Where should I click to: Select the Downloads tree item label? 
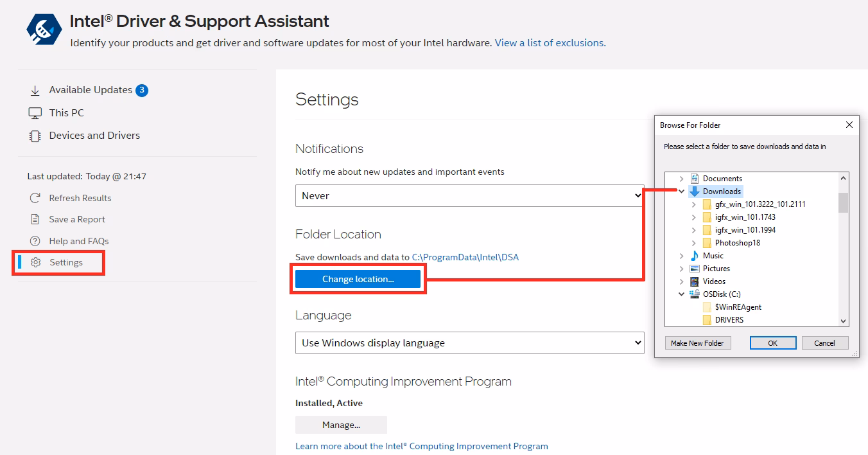point(722,192)
